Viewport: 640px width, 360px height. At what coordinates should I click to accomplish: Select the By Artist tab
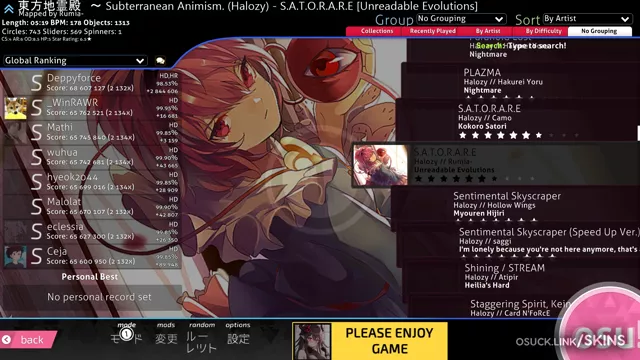click(x=487, y=31)
